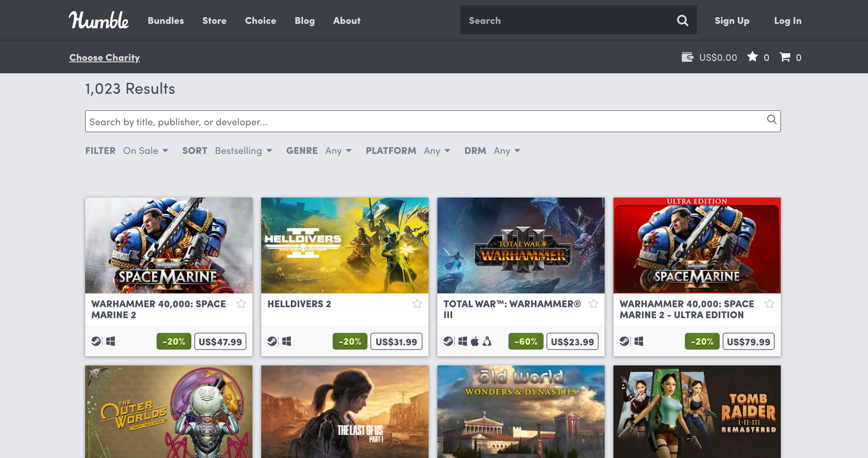Open Tomb Raider I-II-III Remastered cover
Viewport: 868px width, 458px height.
(x=697, y=412)
